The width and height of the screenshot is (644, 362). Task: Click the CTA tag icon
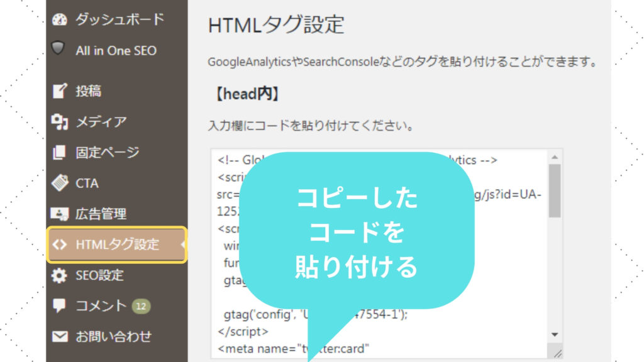[x=60, y=183]
